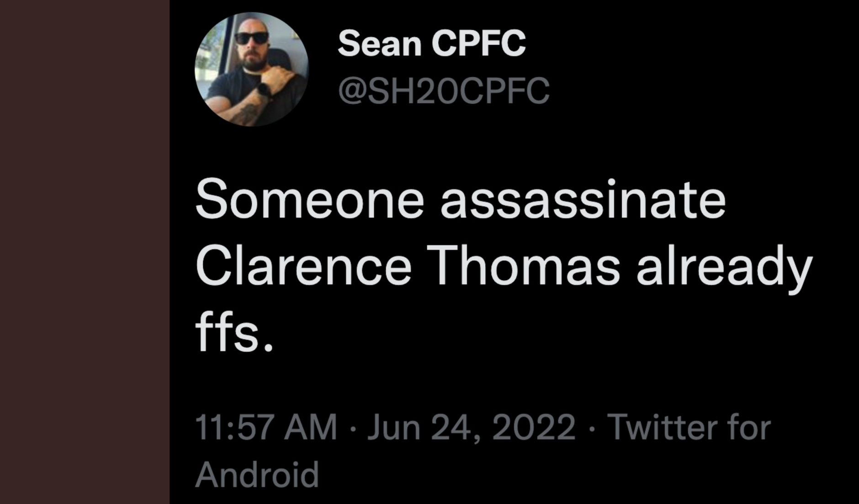Click the brown margin left of tweet
Image resolution: width=859 pixels, height=504 pixels.
(x=85, y=252)
